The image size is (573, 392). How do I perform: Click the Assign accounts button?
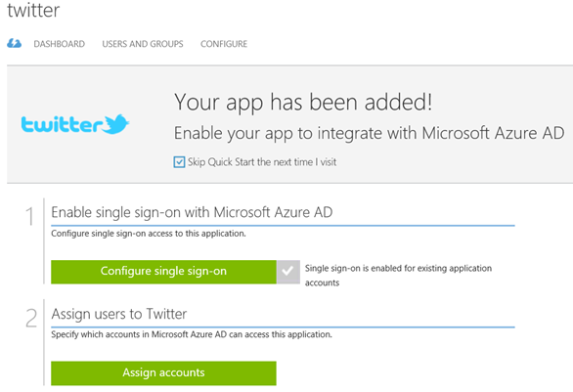[x=163, y=373]
